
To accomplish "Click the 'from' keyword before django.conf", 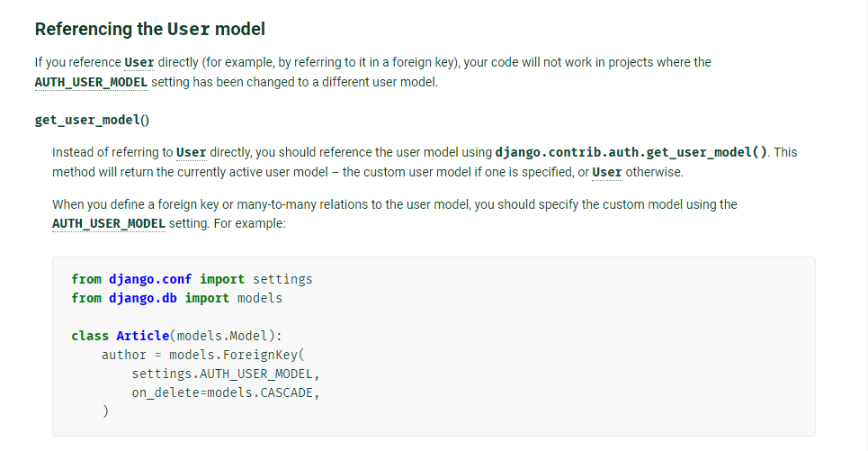I will (x=86, y=279).
